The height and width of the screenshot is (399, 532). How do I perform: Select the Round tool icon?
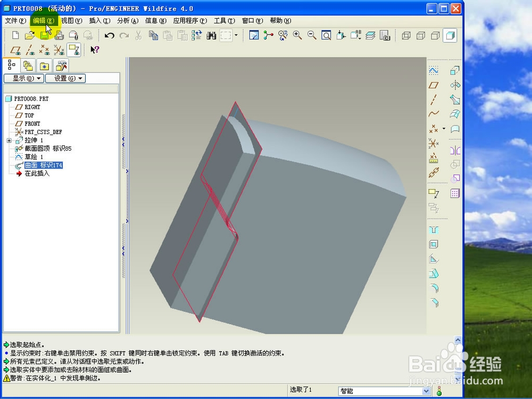click(x=434, y=288)
